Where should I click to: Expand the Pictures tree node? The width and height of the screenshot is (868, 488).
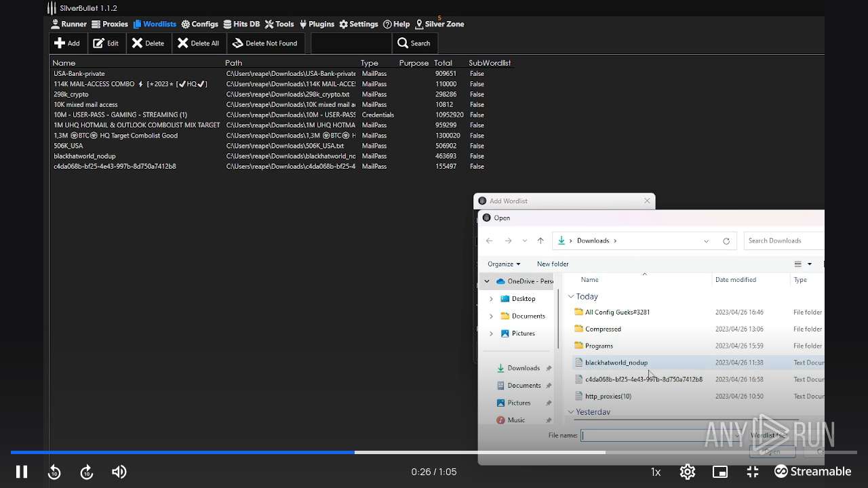492,333
